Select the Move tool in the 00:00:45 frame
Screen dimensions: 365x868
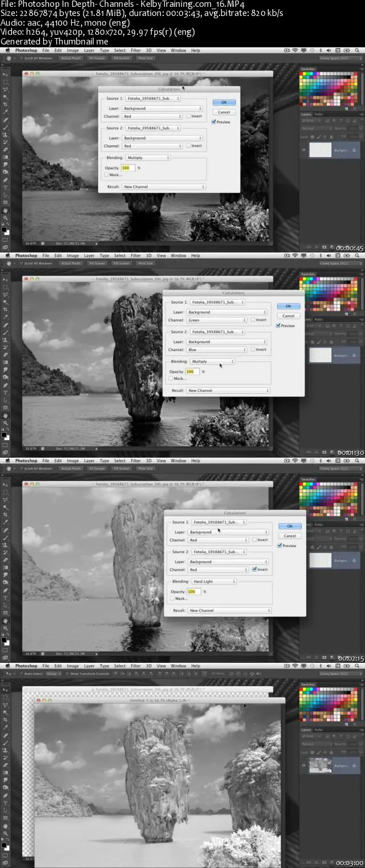coord(6,75)
